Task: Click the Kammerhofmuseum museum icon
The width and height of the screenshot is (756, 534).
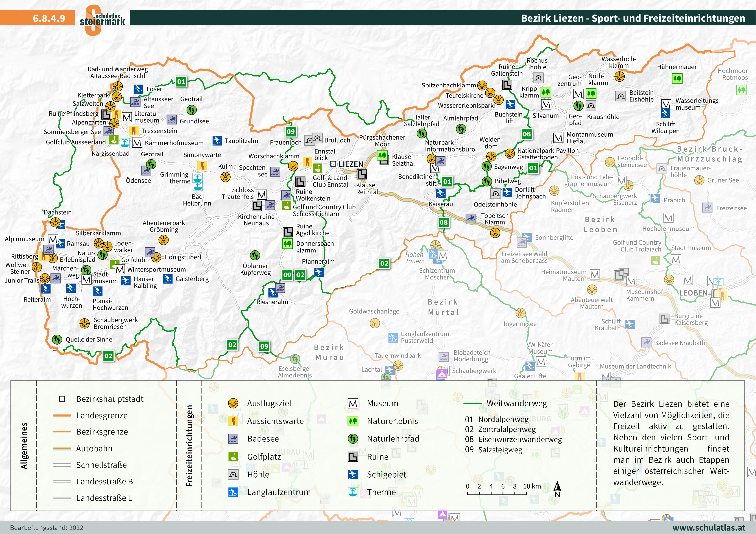Action: (x=137, y=143)
